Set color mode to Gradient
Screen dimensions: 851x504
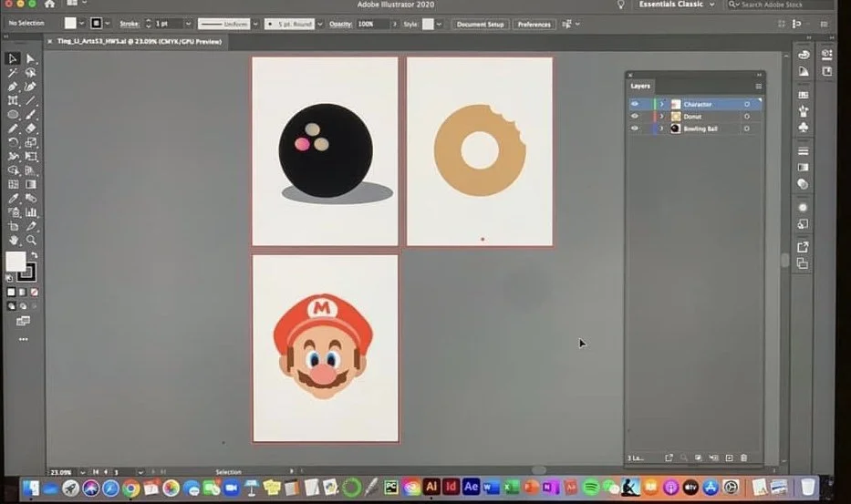pyautogui.click(x=22, y=293)
